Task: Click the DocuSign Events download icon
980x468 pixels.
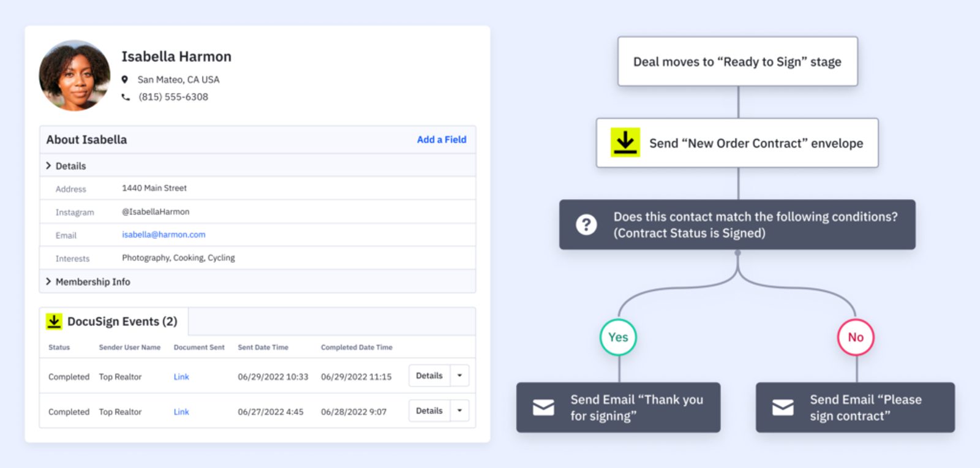Action: click(55, 322)
